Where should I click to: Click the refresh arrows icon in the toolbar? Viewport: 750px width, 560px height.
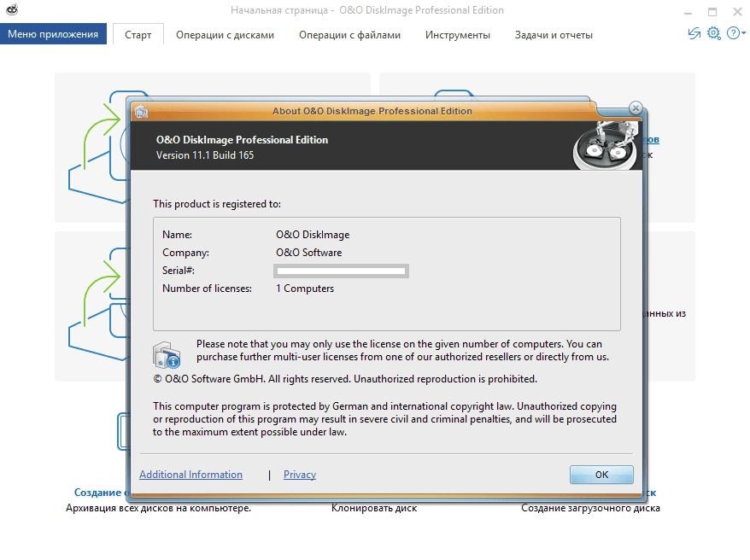click(x=694, y=33)
